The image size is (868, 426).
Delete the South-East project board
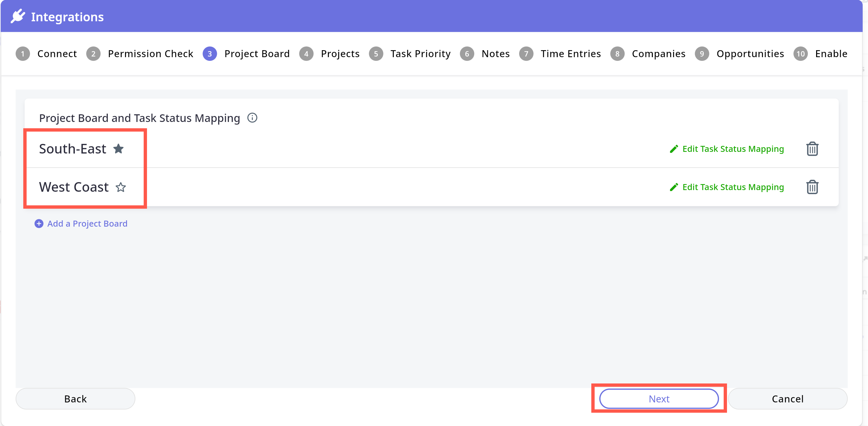point(812,149)
